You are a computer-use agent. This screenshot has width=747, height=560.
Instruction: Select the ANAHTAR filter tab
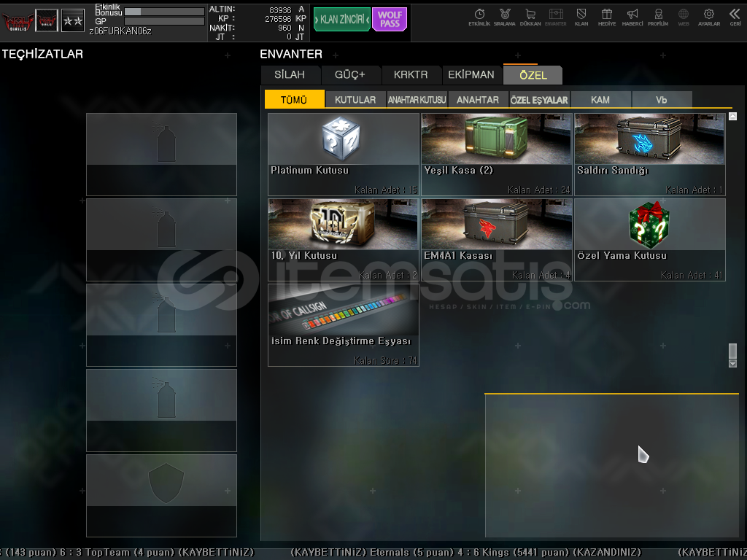pos(478,100)
